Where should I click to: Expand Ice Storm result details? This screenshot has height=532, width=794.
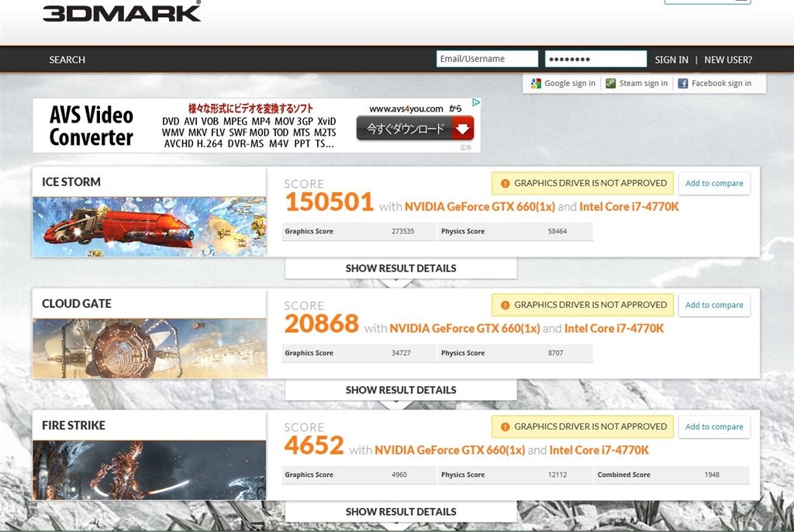click(401, 268)
